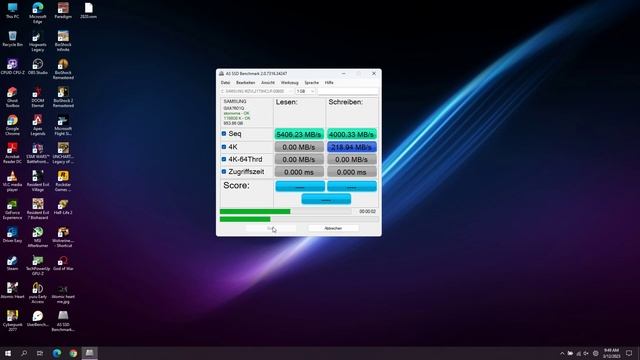The width and height of the screenshot is (640, 360).
Task: Open AS SSD Benchmark desktop shortcut
Action: 63,321
